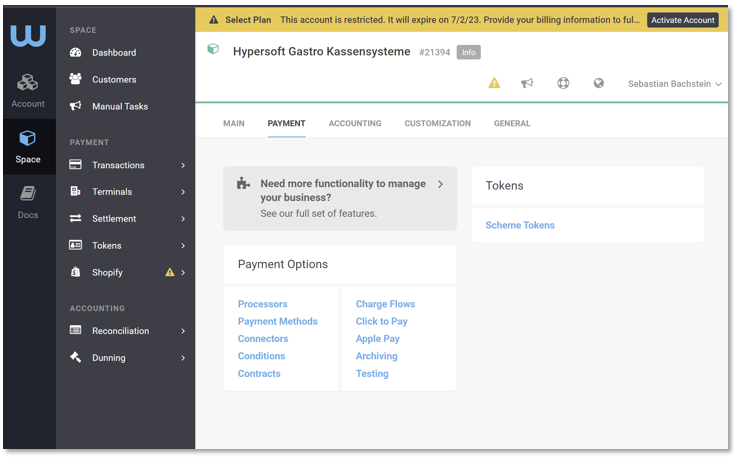734x458 pixels.
Task: Switch to the Accounting tab
Action: point(355,123)
